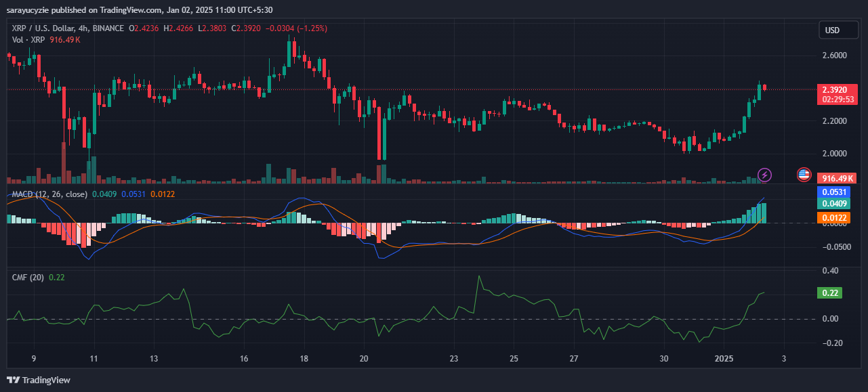Open the USD currency selector in the top-right corner

(x=838, y=30)
